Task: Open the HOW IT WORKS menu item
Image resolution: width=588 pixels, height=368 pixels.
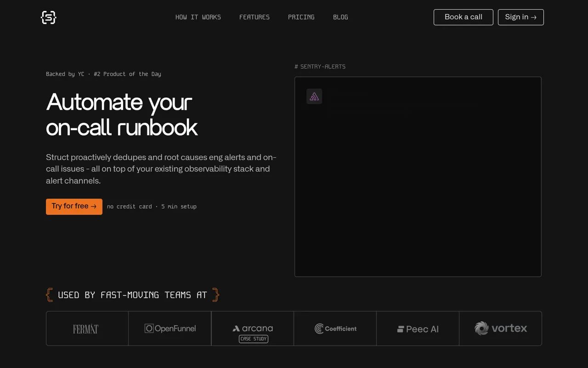Action: tap(198, 17)
